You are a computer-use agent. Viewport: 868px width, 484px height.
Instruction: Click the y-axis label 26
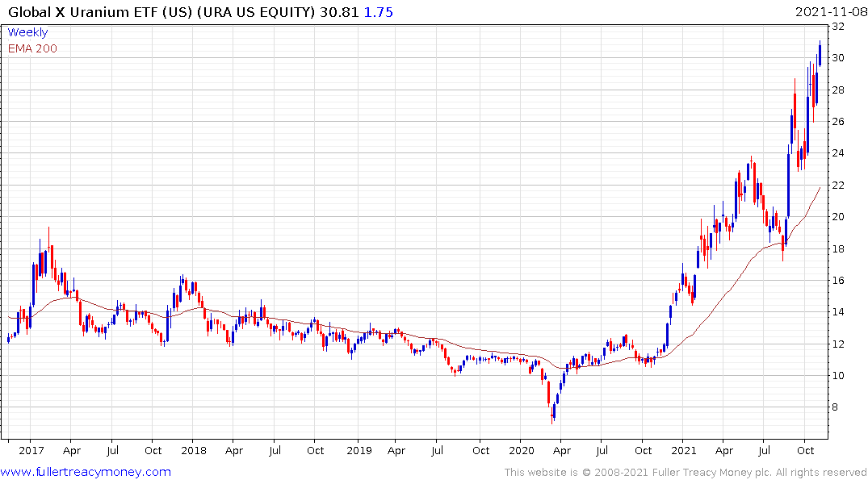pos(838,122)
